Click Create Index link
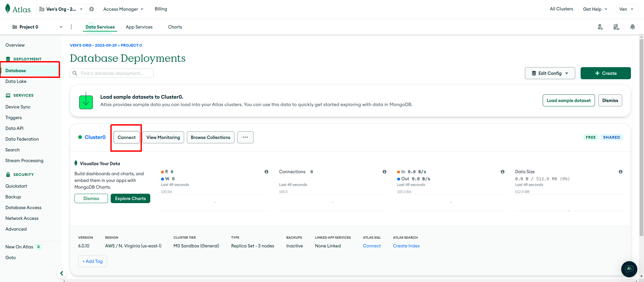 [x=406, y=246]
